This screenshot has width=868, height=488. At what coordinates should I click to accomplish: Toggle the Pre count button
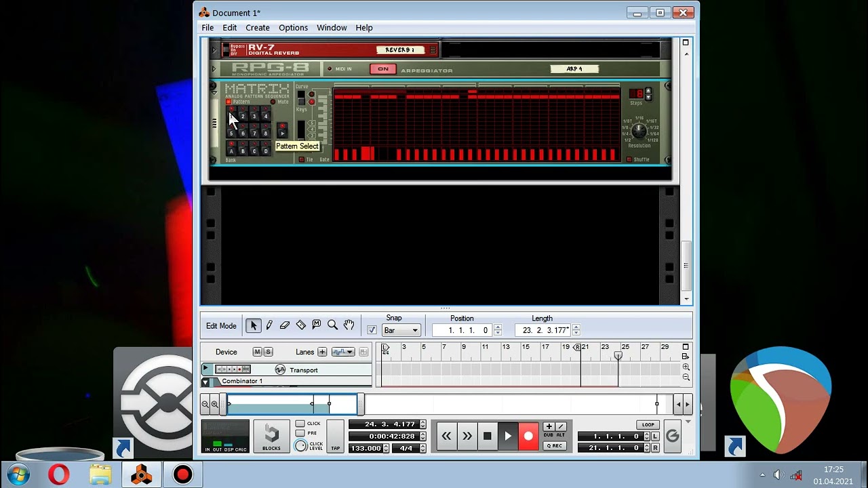tap(300, 433)
